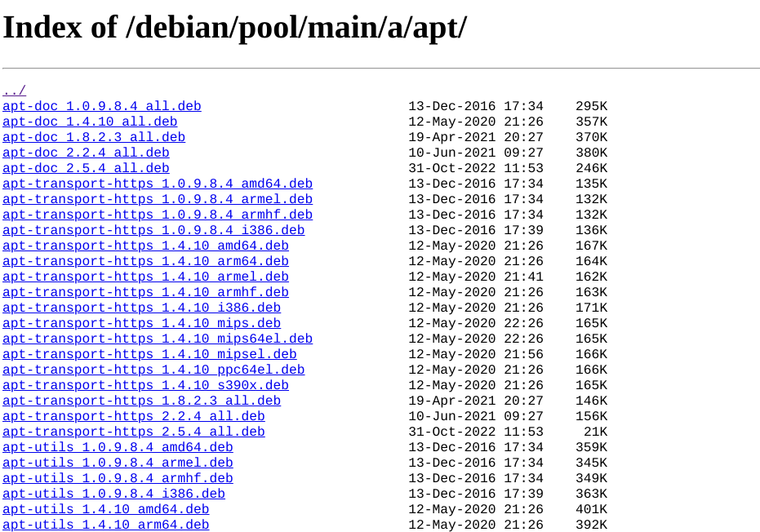This screenshot has width=760, height=532.
Task: Click the 392K size value
Action: (x=591, y=525)
